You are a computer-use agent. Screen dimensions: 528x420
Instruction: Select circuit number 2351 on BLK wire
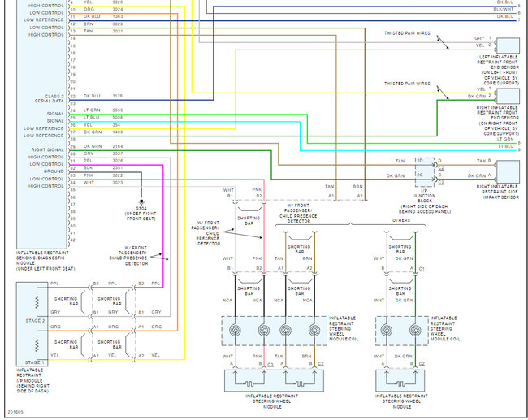pyautogui.click(x=118, y=168)
